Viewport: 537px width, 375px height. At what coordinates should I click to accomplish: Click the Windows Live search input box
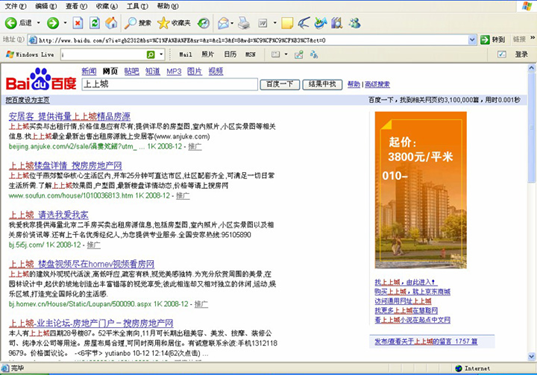point(103,54)
